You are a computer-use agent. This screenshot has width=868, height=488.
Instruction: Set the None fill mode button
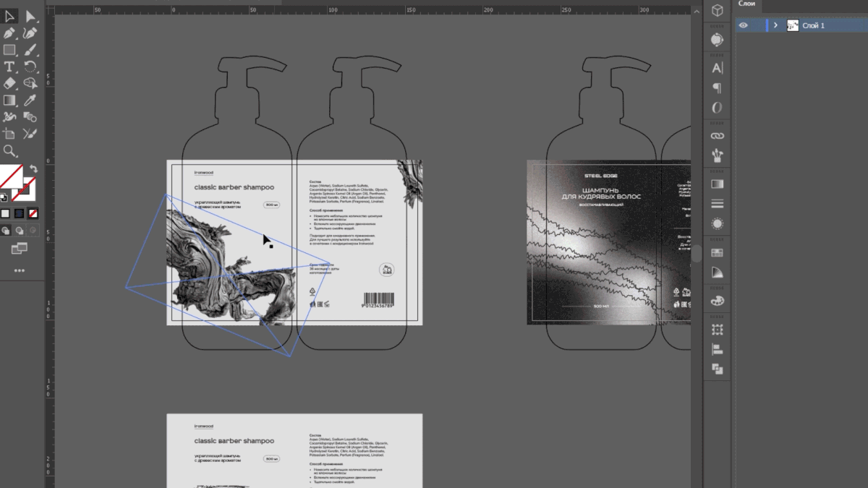click(x=33, y=213)
